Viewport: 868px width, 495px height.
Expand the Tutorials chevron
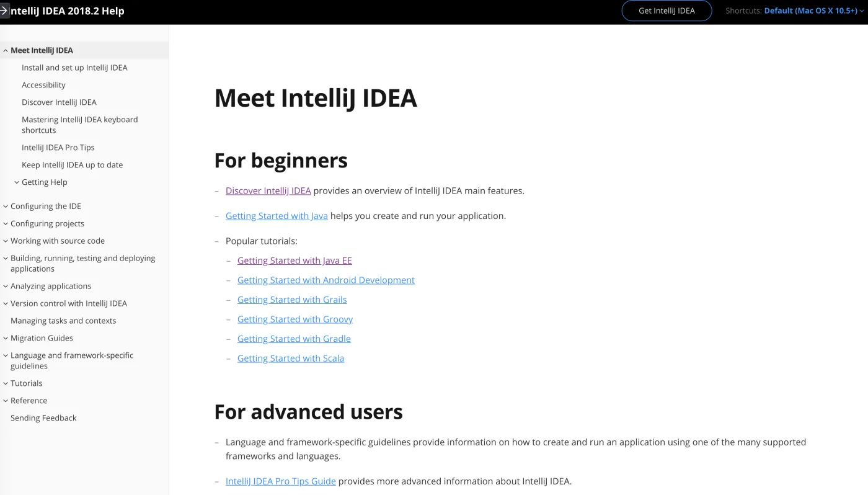pyautogui.click(x=6, y=384)
